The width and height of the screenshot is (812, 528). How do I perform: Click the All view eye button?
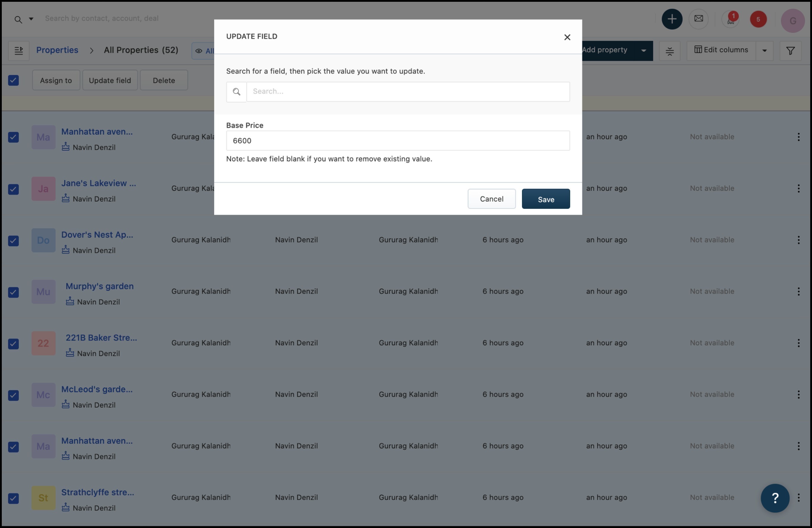coord(203,51)
